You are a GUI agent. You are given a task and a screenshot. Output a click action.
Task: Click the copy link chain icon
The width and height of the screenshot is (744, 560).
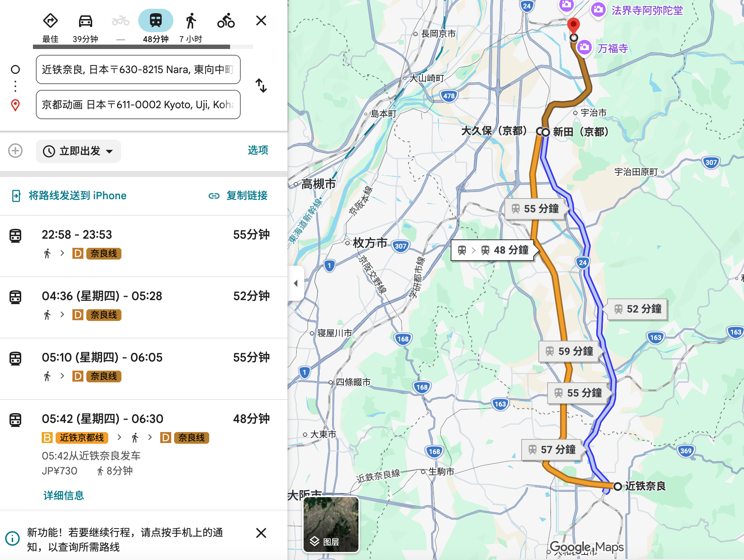(214, 196)
